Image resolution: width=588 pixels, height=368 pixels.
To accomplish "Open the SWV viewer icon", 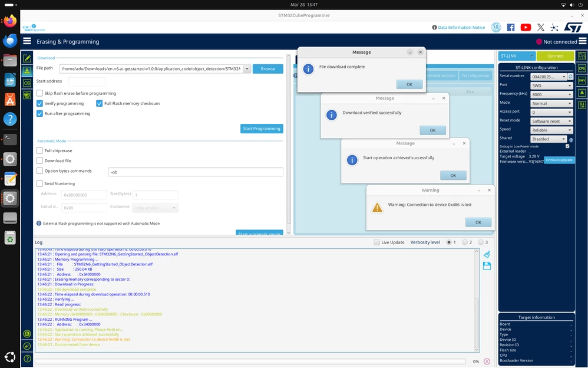I will 582,80.
